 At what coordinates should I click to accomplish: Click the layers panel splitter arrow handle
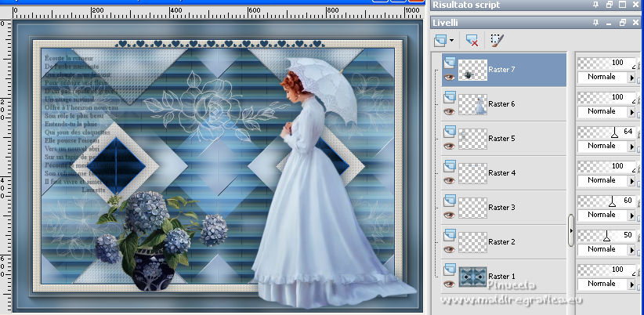(571, 231)
